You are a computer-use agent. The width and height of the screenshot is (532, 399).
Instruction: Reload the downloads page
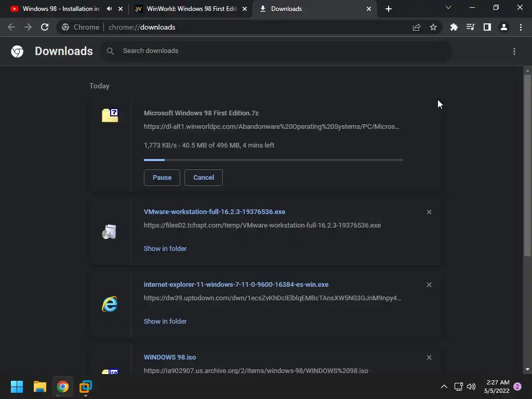click(x=45, y=27)
